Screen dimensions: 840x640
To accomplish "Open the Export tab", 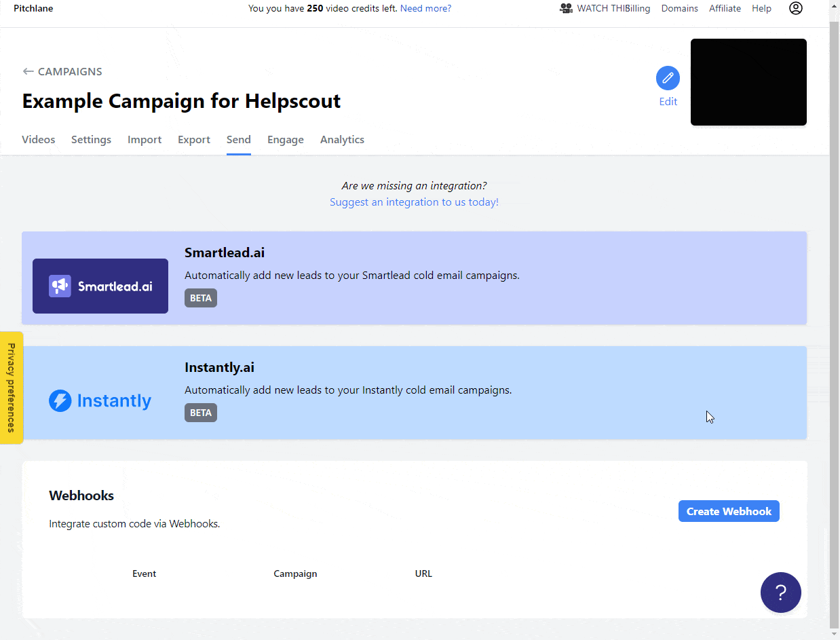I will coord(194,139).
